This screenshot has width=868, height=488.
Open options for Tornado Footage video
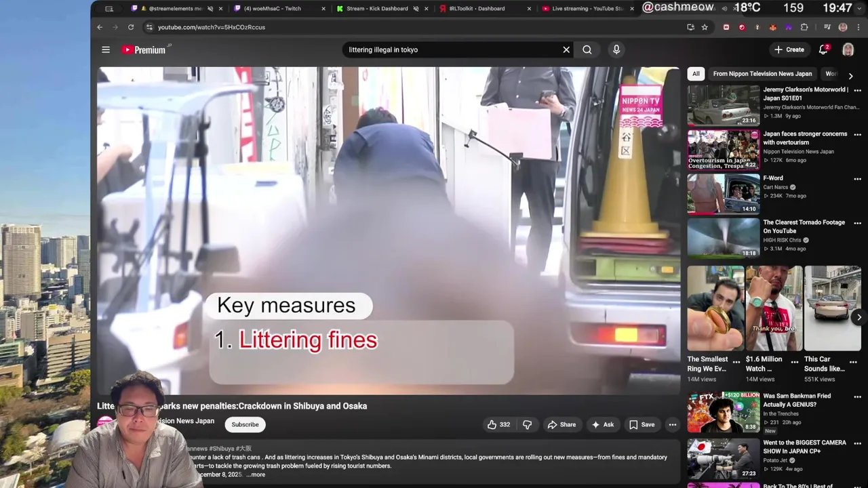tap(858, 223)
